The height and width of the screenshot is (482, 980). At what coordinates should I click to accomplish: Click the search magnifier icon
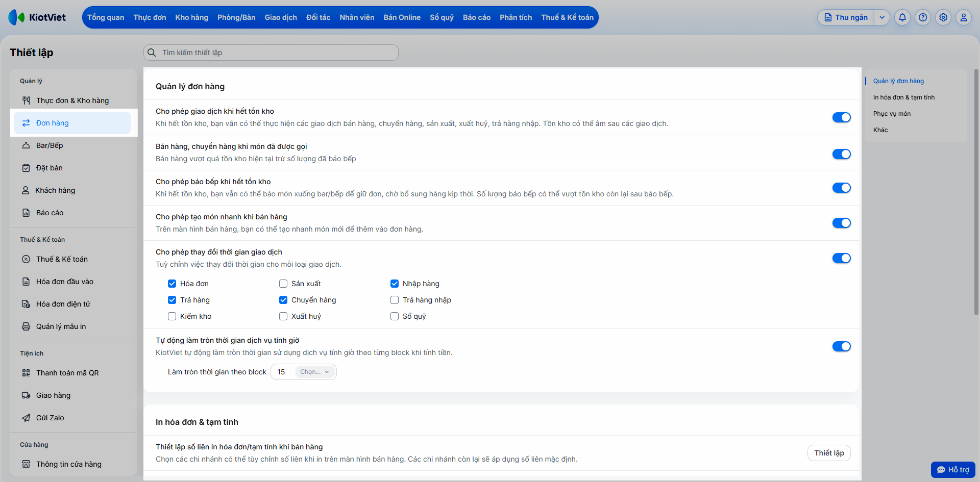click(152, 53)
